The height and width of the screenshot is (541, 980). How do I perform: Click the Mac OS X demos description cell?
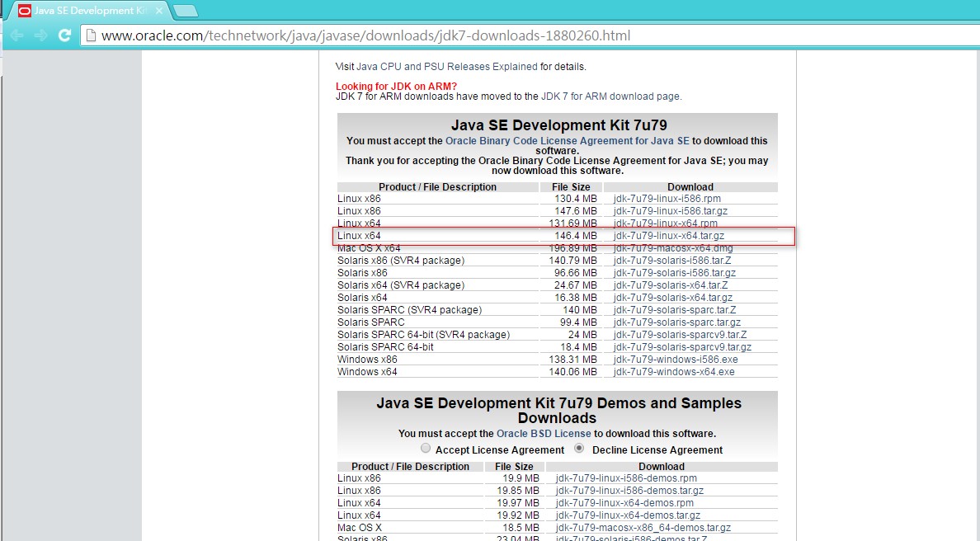[410, 528]
